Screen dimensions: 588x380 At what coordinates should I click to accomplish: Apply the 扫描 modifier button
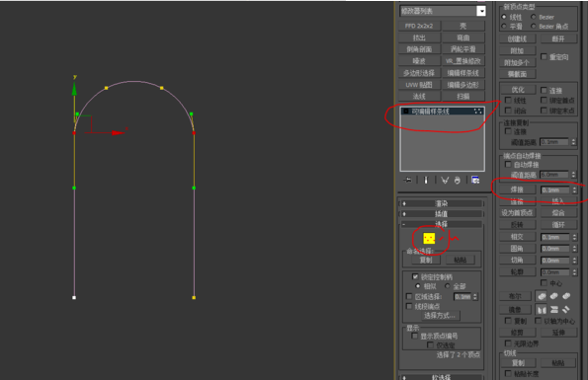463,96
